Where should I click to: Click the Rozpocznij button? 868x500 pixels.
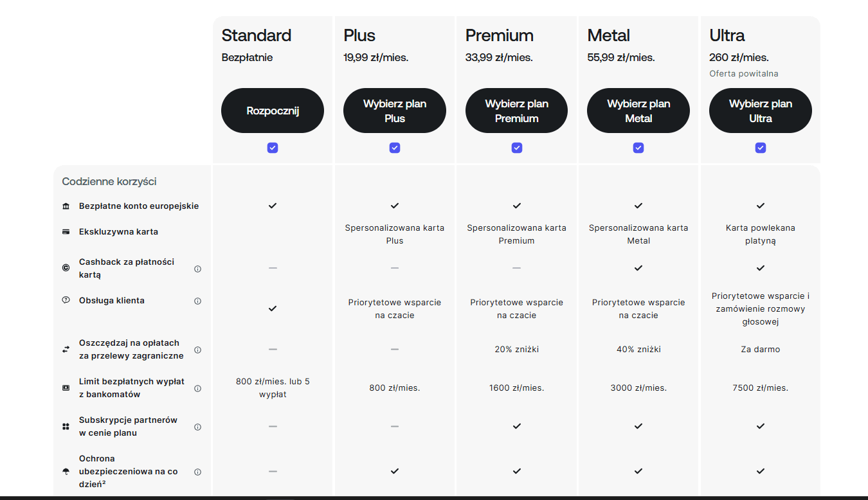coord(273,111)
